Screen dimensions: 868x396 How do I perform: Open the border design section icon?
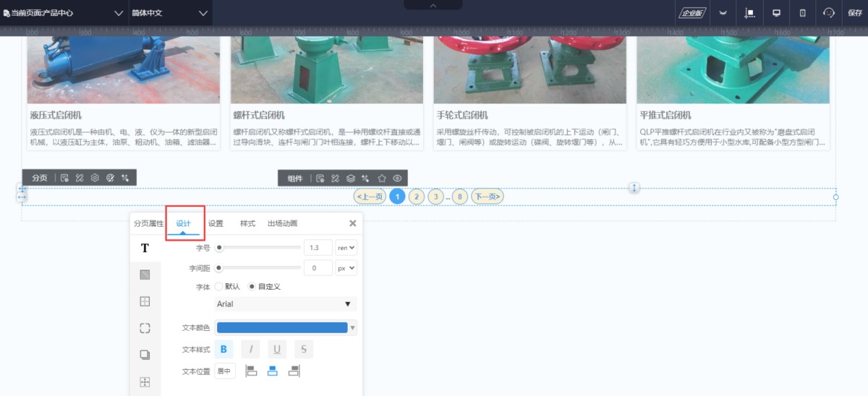(x=145, y=301)
